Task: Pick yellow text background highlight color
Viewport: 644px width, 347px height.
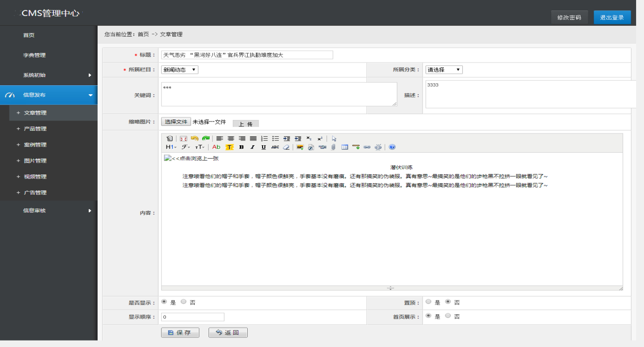Action: (229, 147)
